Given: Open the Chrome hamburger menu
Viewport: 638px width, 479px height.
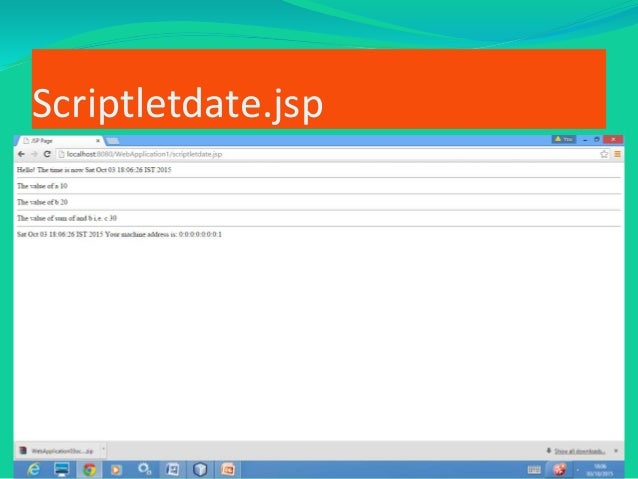Looking at the screenshot, I should click(617, 154).
